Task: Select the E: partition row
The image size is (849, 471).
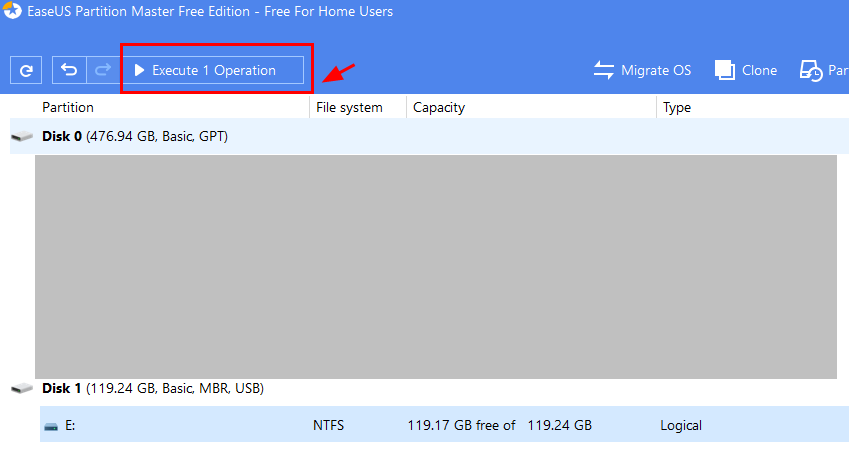Action: (444, 424)
